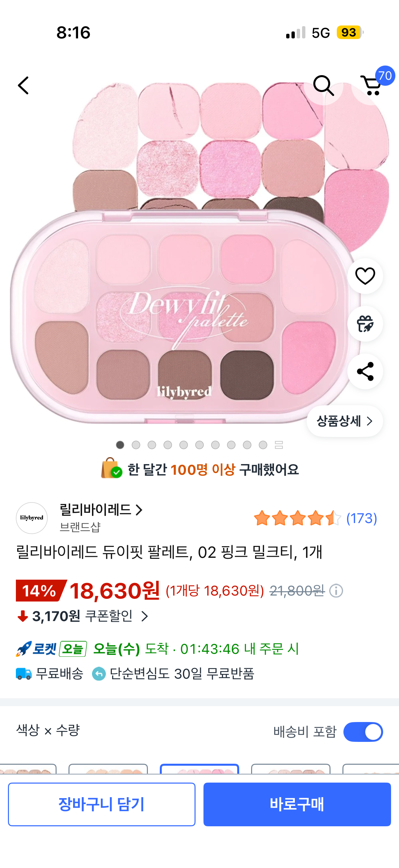Select the pink palette color option thumbnail

(199, 769)
